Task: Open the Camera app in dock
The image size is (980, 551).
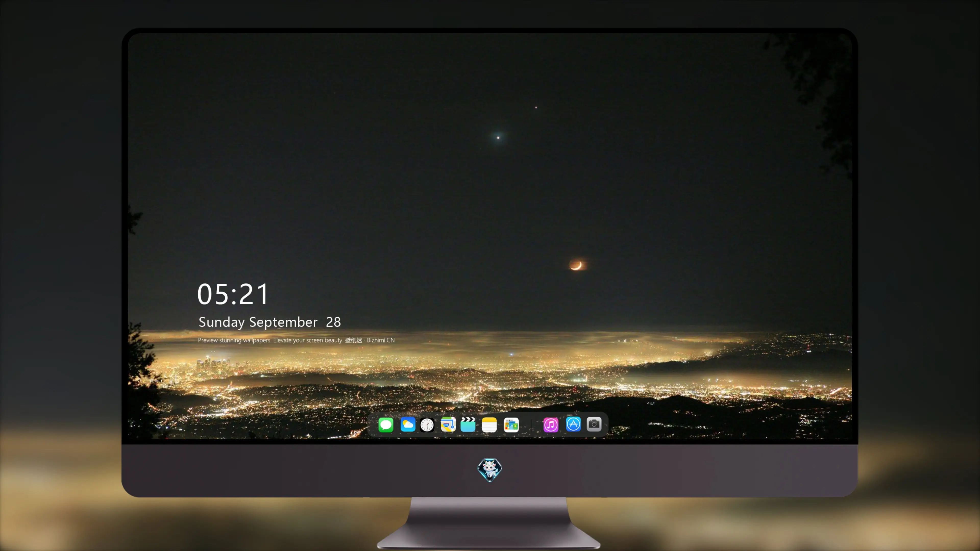Action: coord(594,424)
